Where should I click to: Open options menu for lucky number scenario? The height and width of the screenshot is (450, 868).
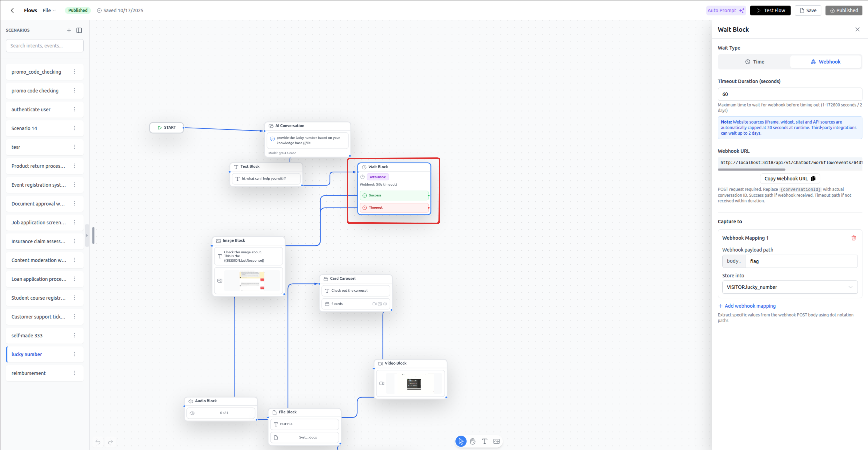[x=74, y=354]
